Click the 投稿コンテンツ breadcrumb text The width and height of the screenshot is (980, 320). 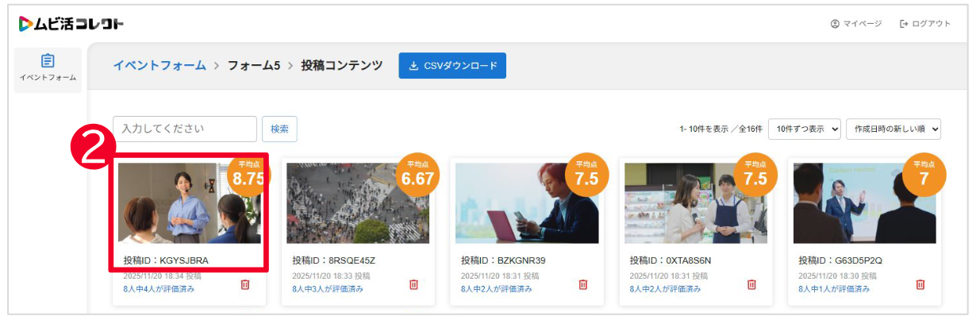click(x=342, y=65)
